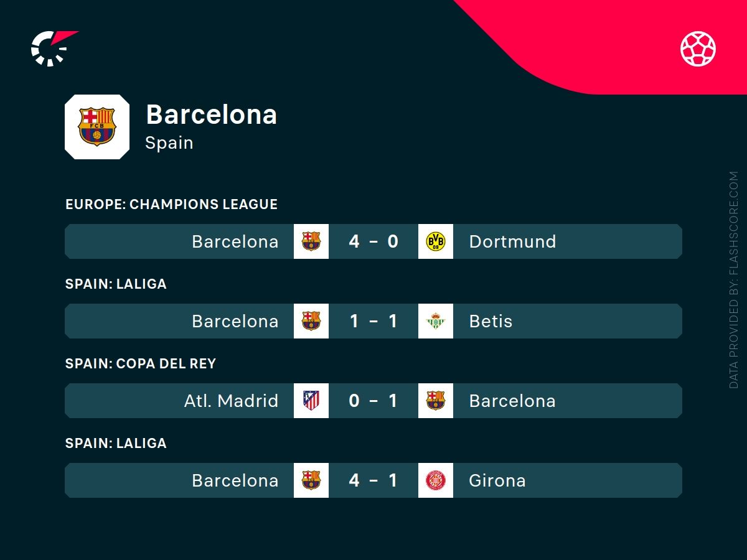This screenshot has height=560, width=747.
Task: Click the soccer ball icon in red banner
Action: [x=698, y=49]
